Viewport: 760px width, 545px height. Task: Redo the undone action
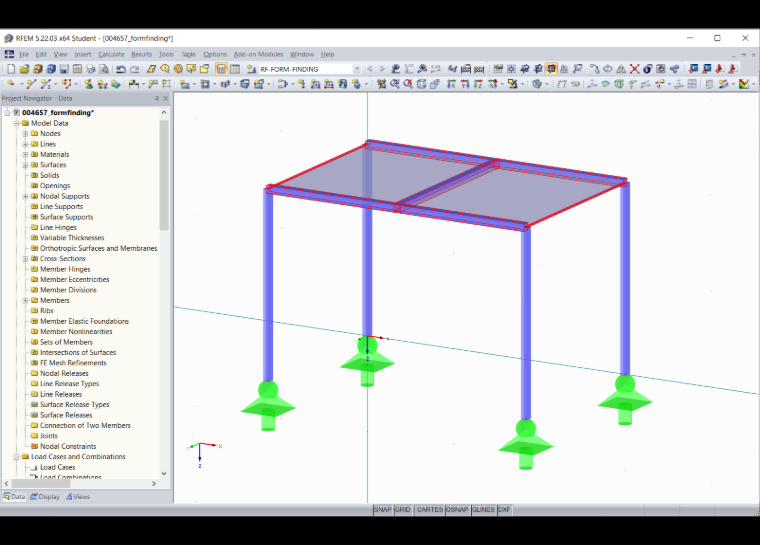(135, 69)
